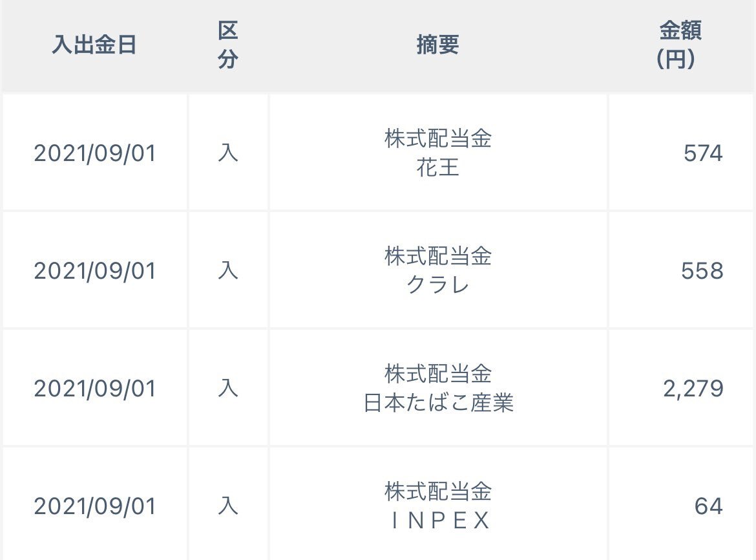Click the 入 category in クラレ row
This screenshot has width=756, height=560.
point(228,271)
